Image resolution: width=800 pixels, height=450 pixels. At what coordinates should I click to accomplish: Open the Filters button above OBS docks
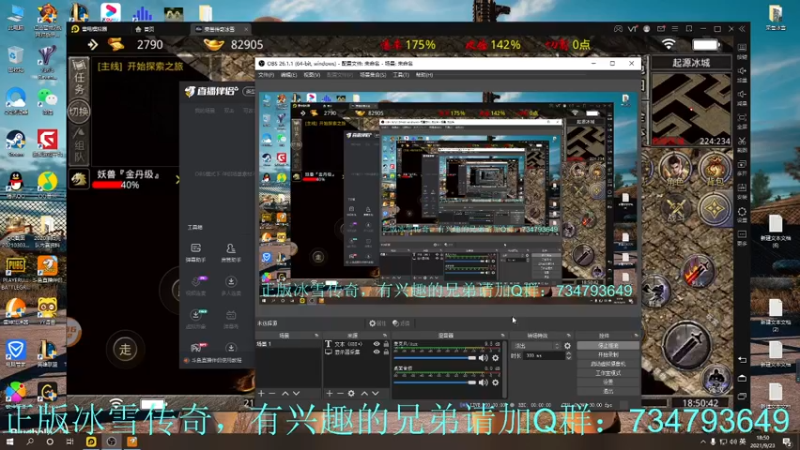tap(402, 323)
